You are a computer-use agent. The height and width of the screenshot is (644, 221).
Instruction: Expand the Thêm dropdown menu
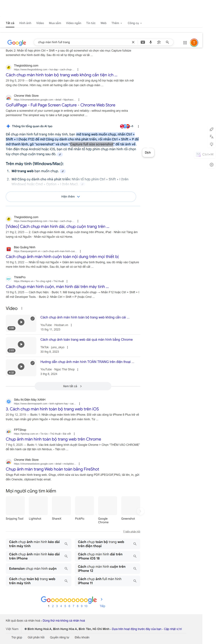click(x=117, y=23)
